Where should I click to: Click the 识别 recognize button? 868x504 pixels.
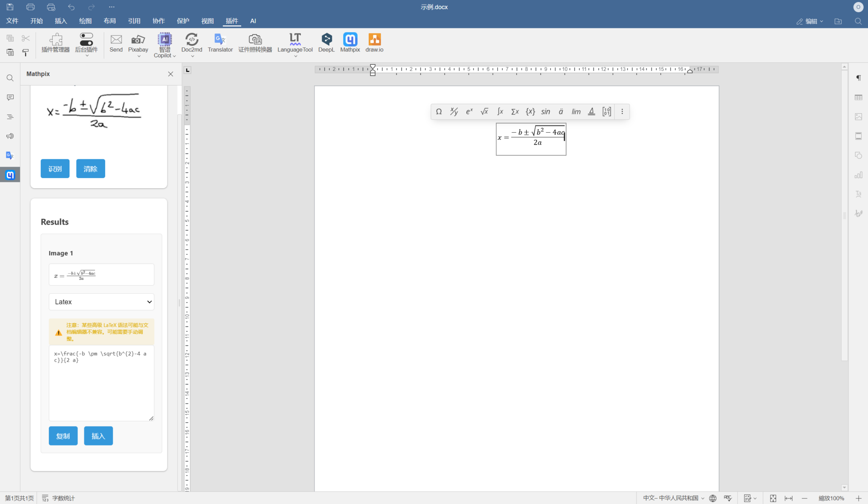[x=55, y=169]
